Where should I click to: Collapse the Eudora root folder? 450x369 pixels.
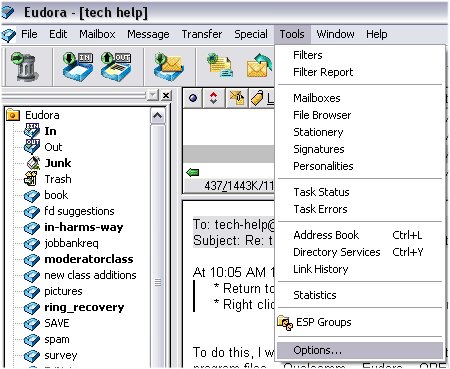(x=12, y=115)
